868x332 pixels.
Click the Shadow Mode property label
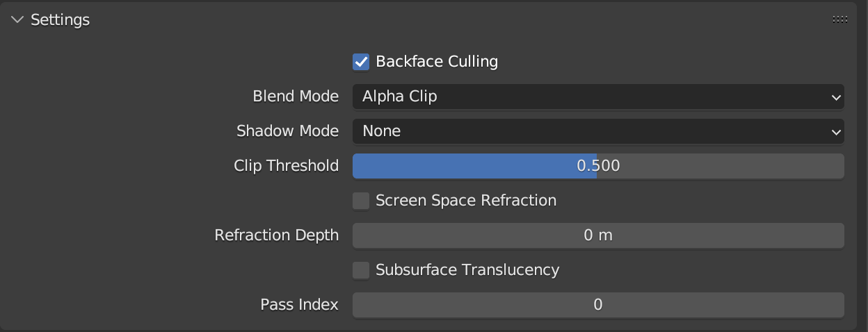tap(287, 131)
